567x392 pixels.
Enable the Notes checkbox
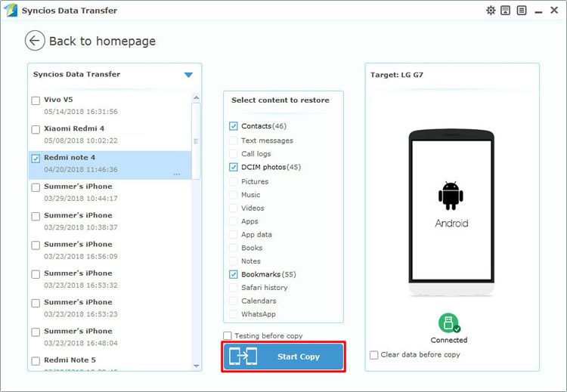click(x=234, y=261)
